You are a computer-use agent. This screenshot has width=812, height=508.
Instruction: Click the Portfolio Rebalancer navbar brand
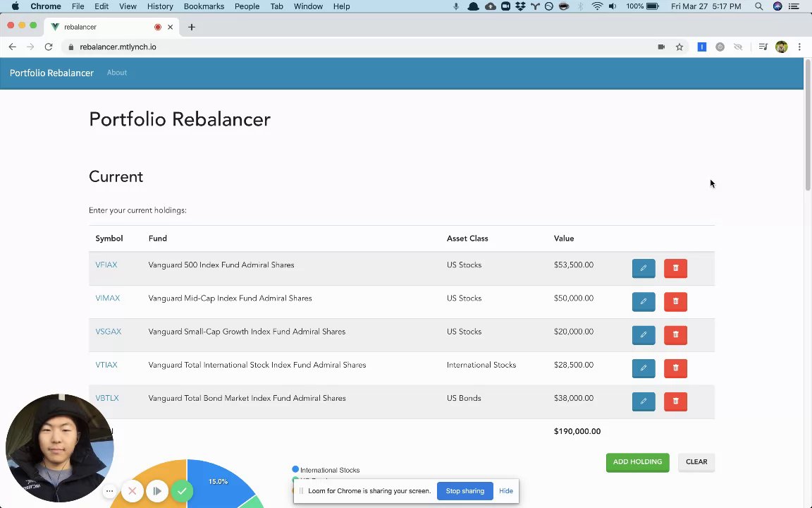pyautogui.click(x=51, y=73)
